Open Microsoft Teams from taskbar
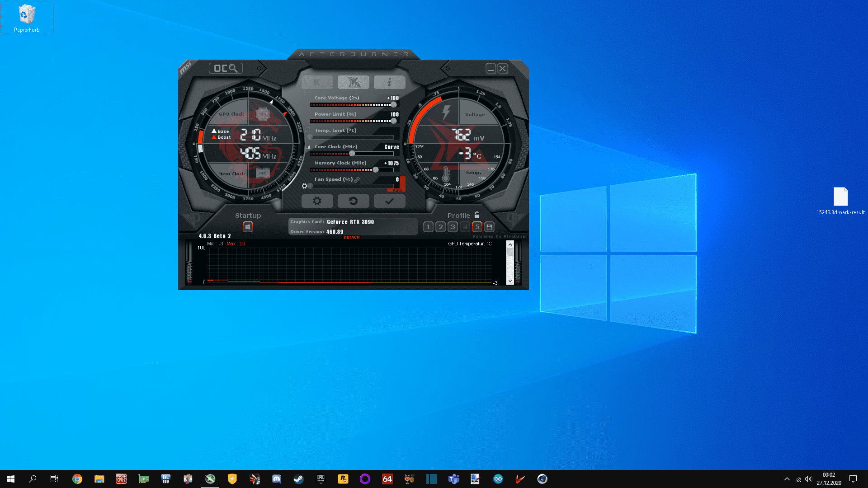868x488 pixels. (x=454, y=479)
